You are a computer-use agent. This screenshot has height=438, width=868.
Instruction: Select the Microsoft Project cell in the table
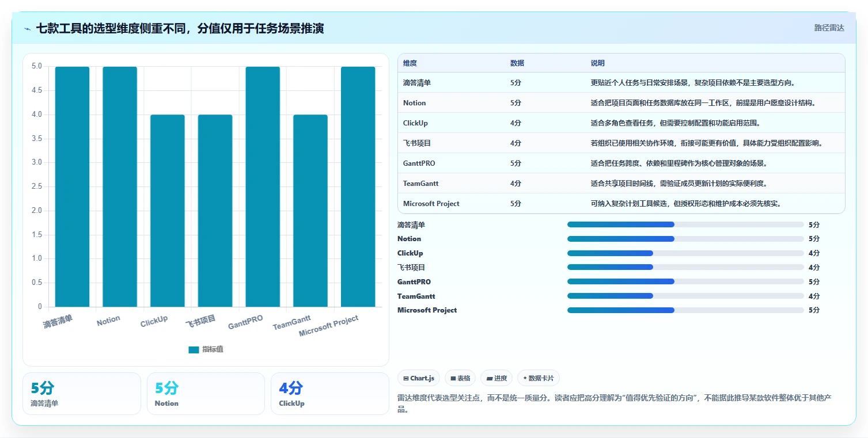pos(431,204)
